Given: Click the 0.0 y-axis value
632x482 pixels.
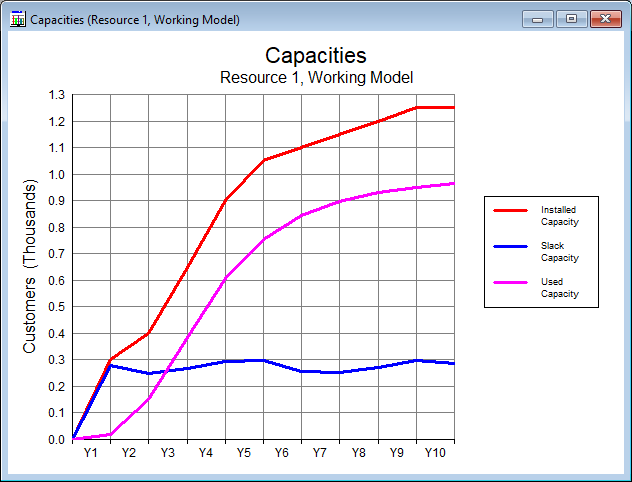Looking at the screenshot, I should [56, 440].
